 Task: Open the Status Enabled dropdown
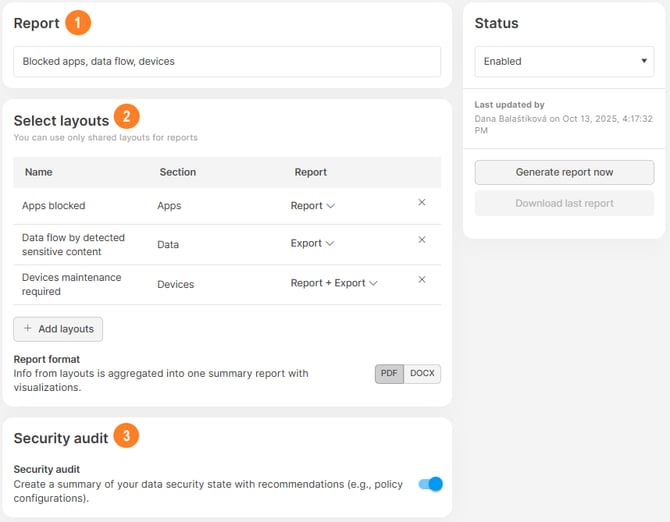pos(564,61)
